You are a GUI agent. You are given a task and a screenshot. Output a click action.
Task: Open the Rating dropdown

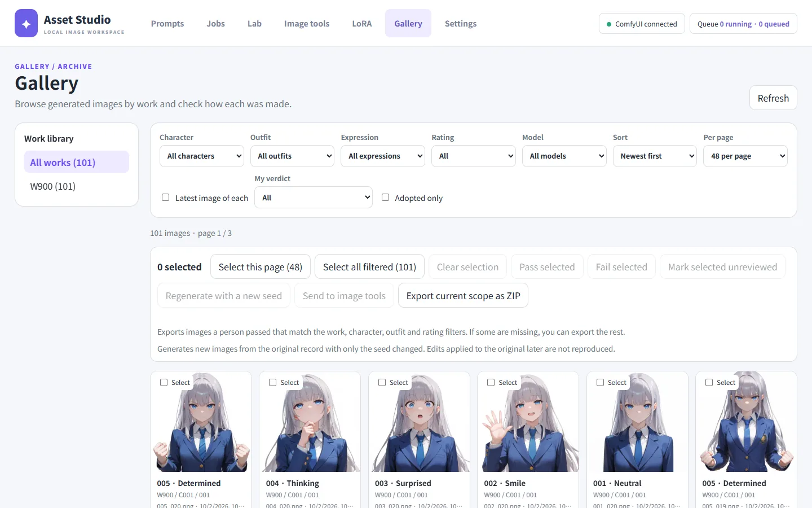point(474,156)
